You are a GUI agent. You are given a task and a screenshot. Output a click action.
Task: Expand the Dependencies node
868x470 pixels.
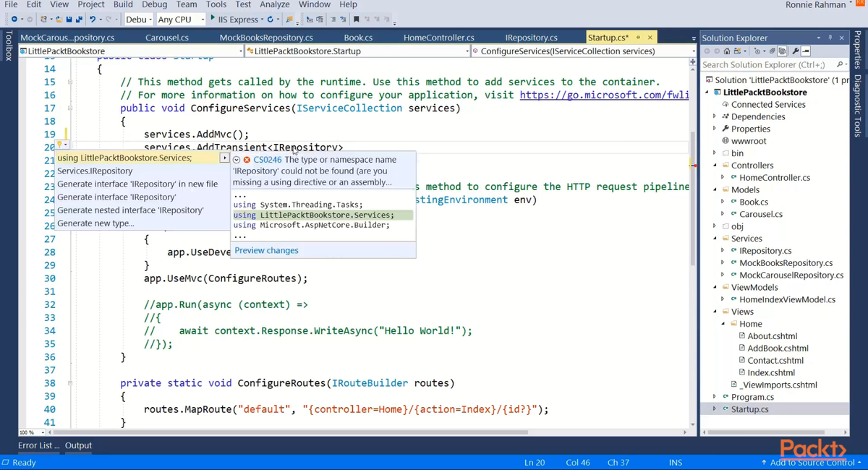point(714,116)
